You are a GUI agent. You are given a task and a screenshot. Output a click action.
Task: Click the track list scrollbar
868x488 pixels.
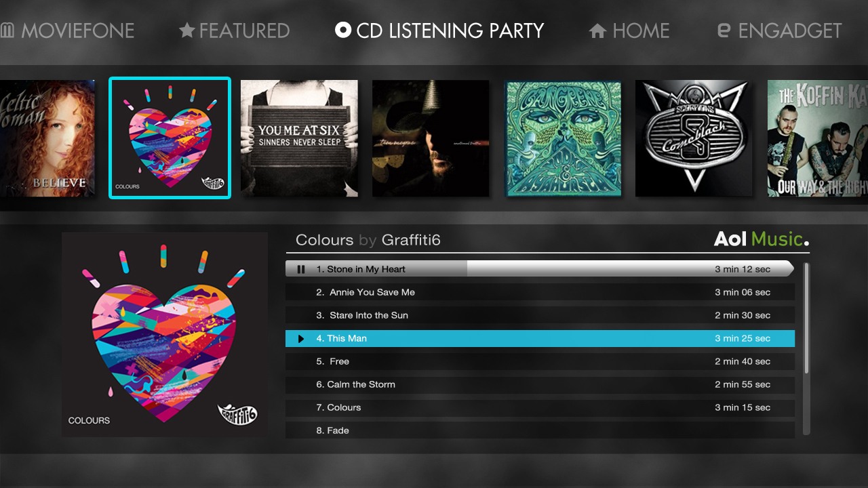pyautogui.click(x=806, y=348)
